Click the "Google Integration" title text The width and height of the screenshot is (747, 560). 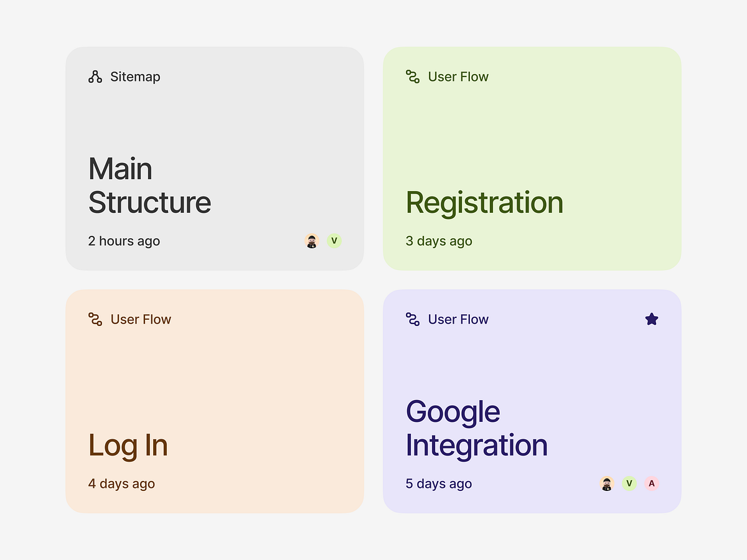(x=476, y=427)
